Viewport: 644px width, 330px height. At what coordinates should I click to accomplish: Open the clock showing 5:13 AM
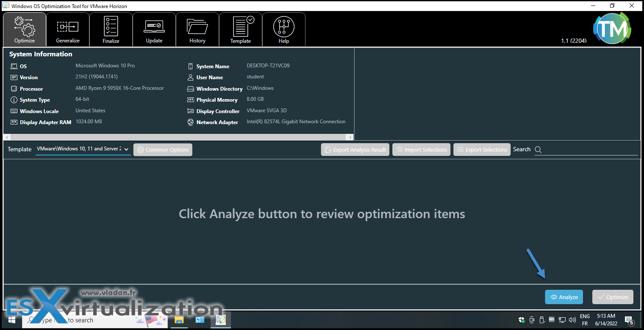coord(606,320)
